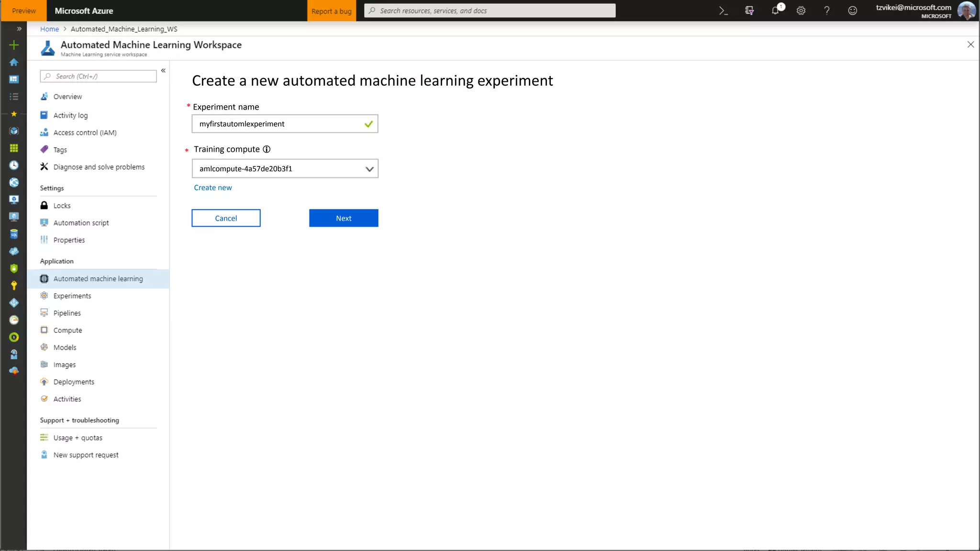Open the account menu for tzvikei@microsoft.com
Screen dimensions: 980x551
[x=925, y=11]
